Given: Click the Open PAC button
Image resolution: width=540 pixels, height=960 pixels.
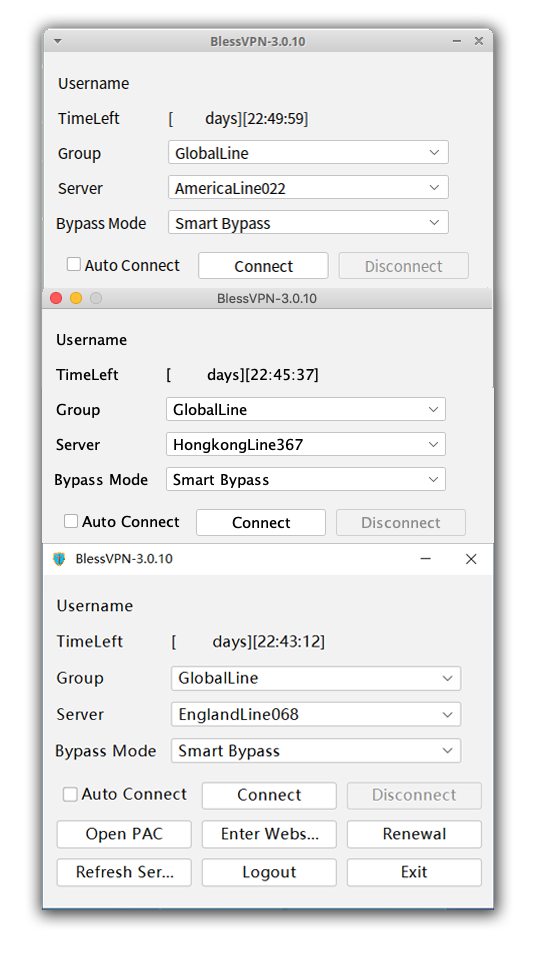Looking at the screenshot, I should click(124, 834).
